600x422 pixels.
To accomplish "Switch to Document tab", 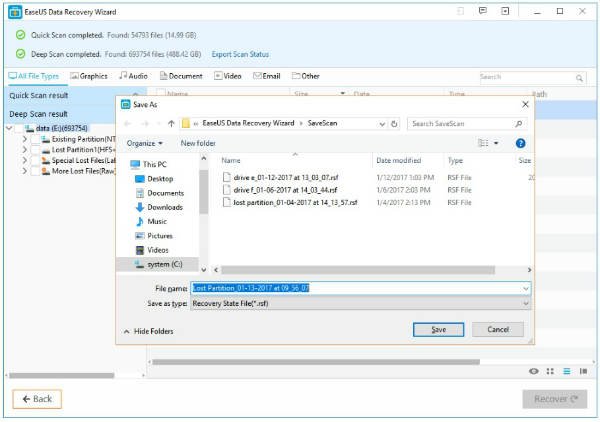I will [181, 76].
